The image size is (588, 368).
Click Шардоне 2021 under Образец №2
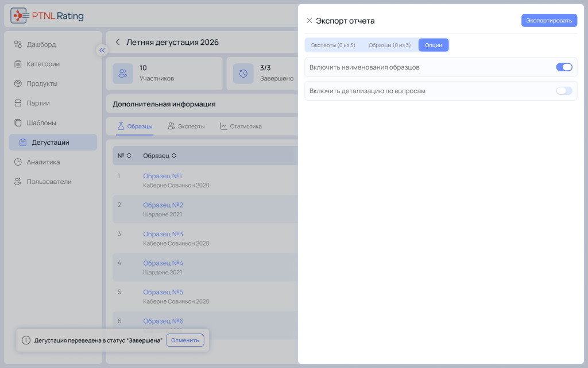(x=163, y=214)
